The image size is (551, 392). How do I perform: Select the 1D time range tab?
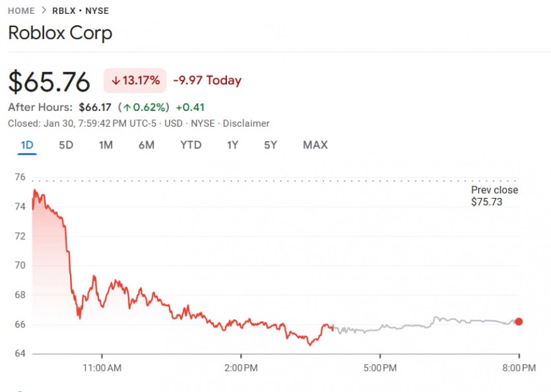[27, 145]
